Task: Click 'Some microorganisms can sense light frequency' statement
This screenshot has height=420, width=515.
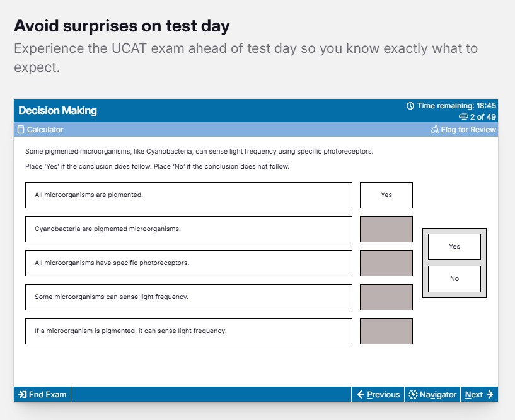Action: point(188,297)
